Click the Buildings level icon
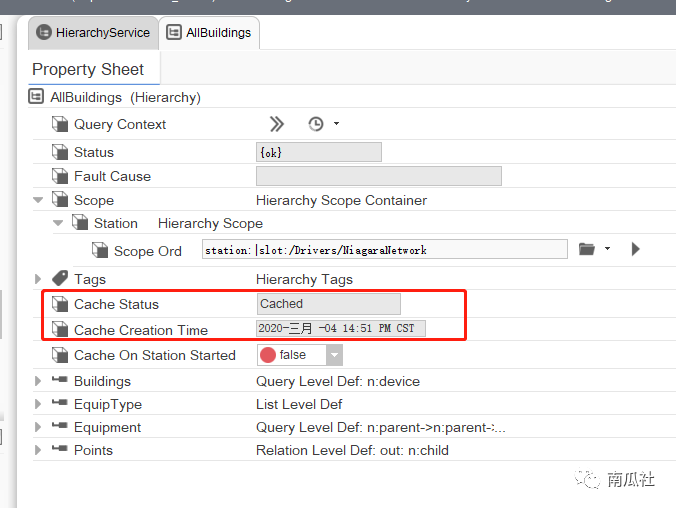Image resolution: width=676 pixels, height=508 pixels. pos(60,381)
